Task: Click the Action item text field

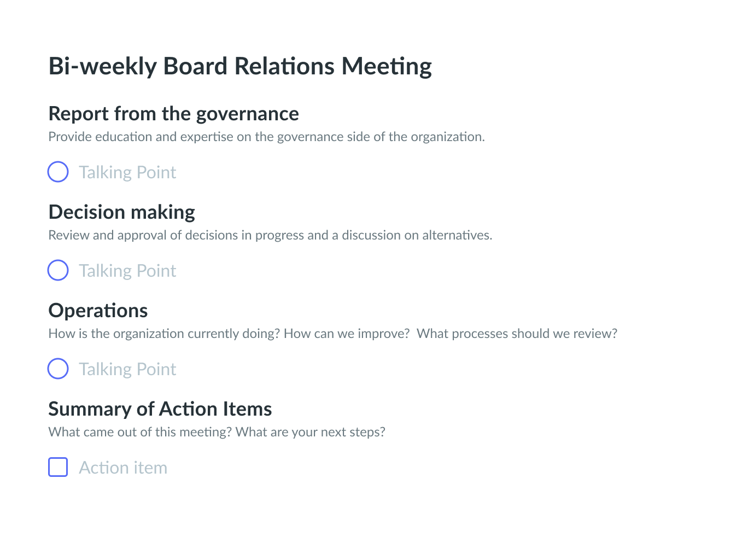Action: point(123,468)
